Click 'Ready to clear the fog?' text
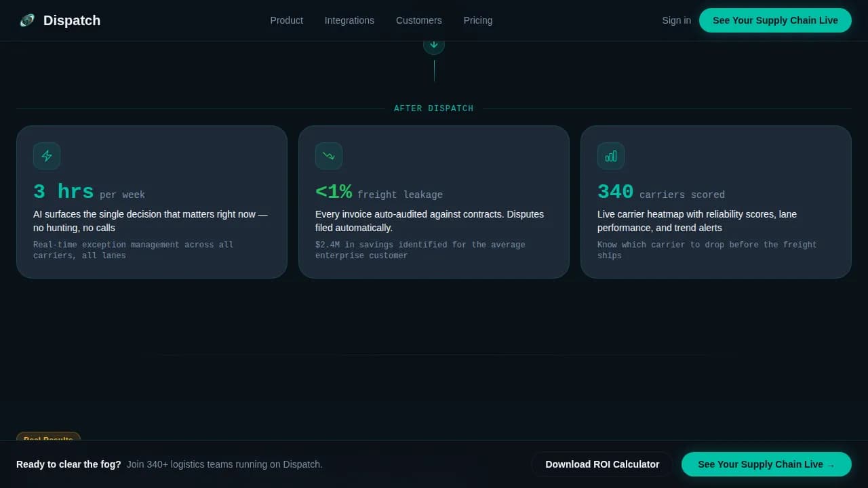Image resolution: width=868 pixels, height=488 pixels. coord(68,464)
